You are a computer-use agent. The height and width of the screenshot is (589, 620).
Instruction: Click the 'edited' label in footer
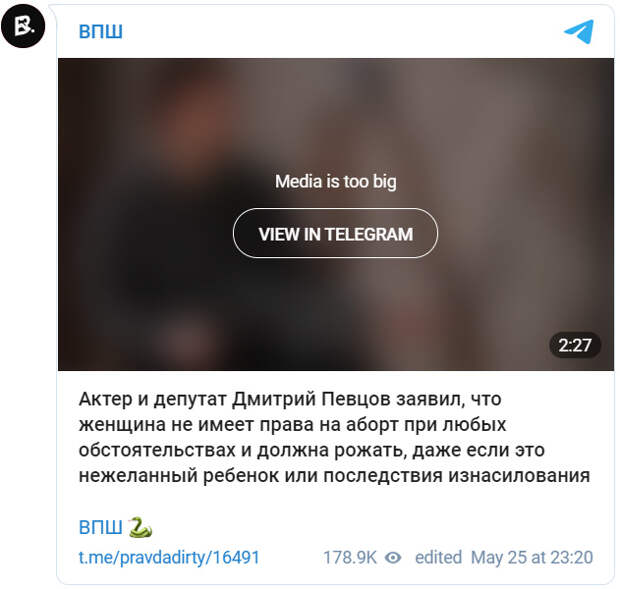tap(439, 558)
